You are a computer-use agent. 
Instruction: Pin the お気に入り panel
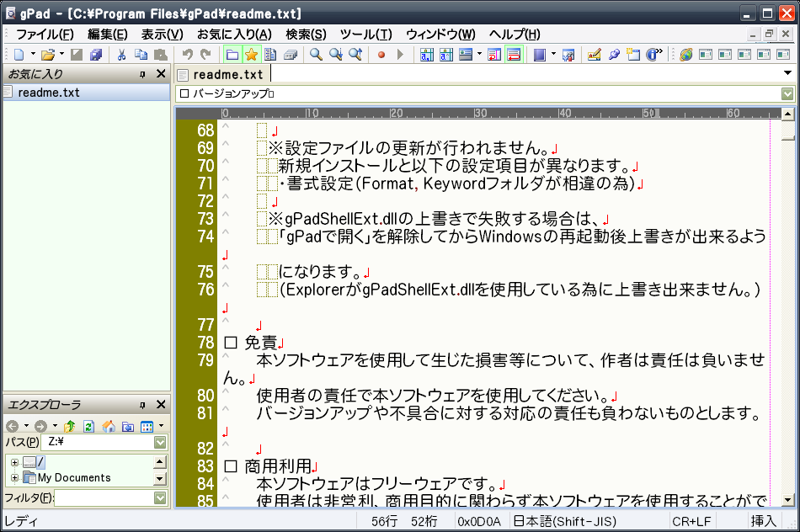[x=142, y=74]
